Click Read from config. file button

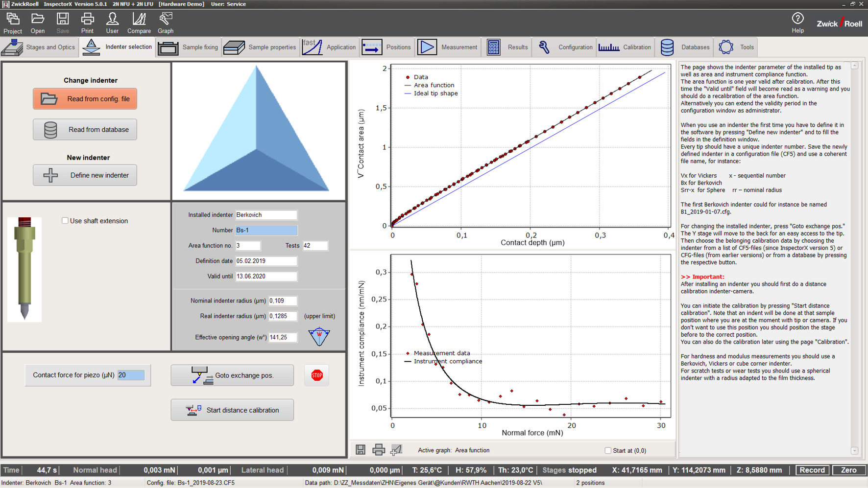(x=85, y=99)
